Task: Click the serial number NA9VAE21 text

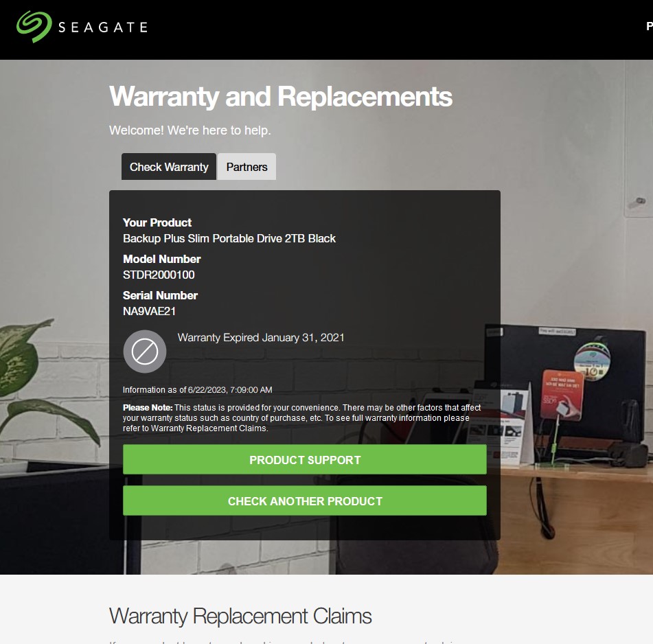Action: pyautogui.click(x=149, y=312)
